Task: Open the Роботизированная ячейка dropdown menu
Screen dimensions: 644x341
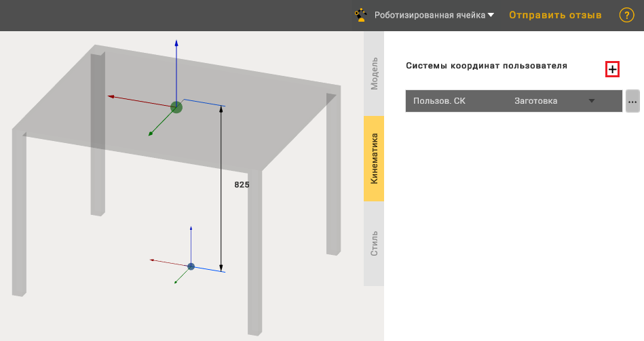Action: (x=434, y=15)
